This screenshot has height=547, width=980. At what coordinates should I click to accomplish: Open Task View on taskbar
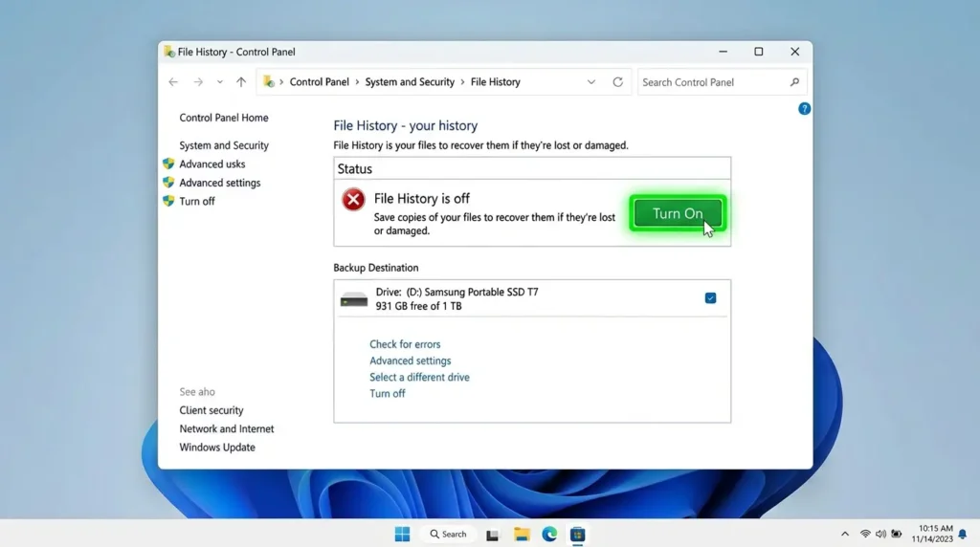pyautogui.click(x=493, y=536)
